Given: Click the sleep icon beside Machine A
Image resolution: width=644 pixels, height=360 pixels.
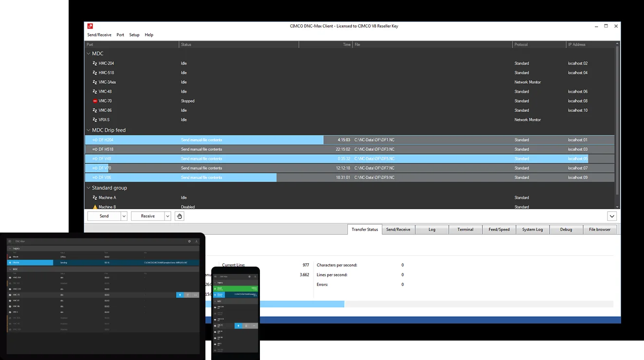Looking at the screenshot, I should click(95, 198).
